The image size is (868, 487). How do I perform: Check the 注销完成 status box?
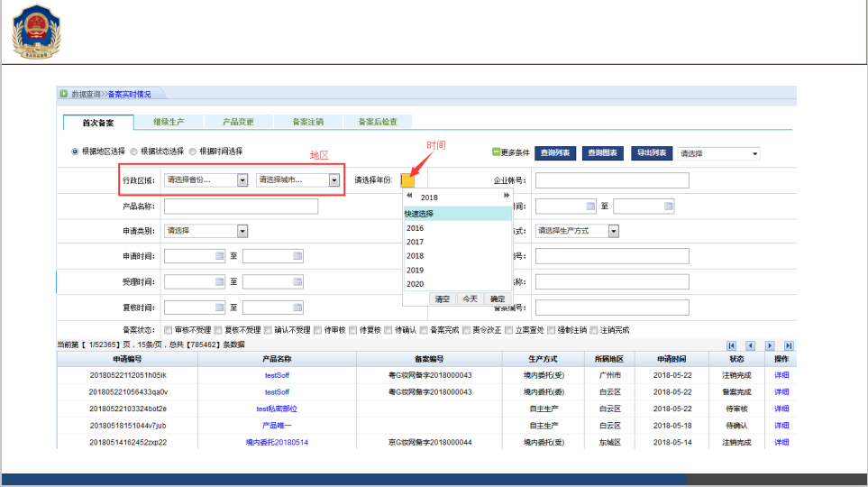tap(593, 330)
